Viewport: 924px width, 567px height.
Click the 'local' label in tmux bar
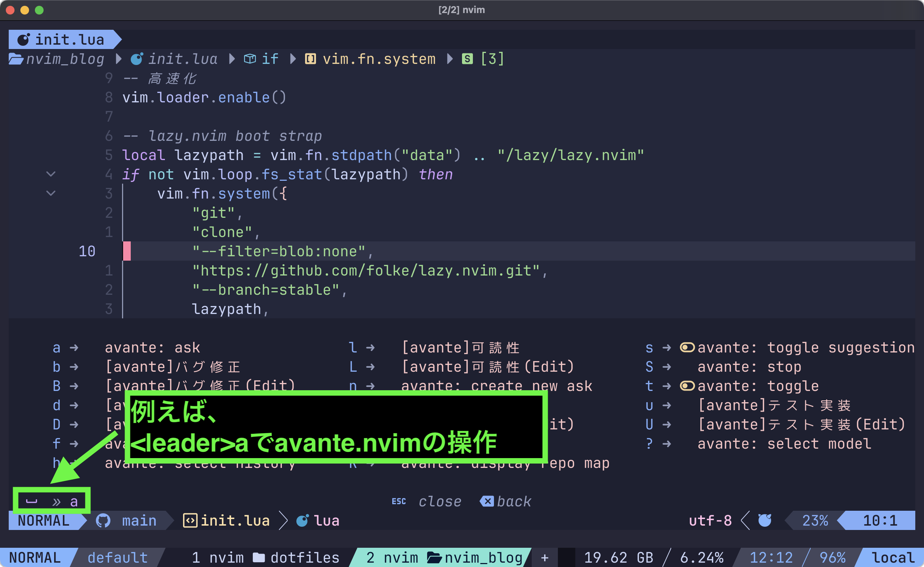point(893,558)
